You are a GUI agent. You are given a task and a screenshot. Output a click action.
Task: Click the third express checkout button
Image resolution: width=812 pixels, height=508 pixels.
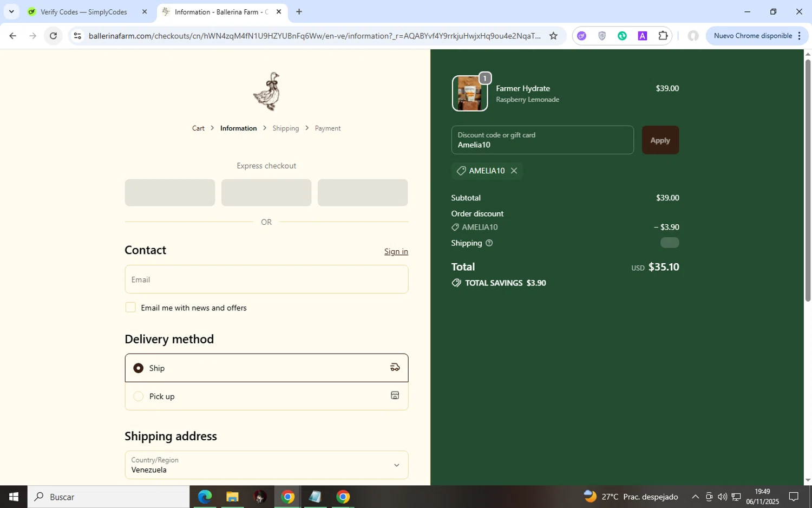[363, 192]
